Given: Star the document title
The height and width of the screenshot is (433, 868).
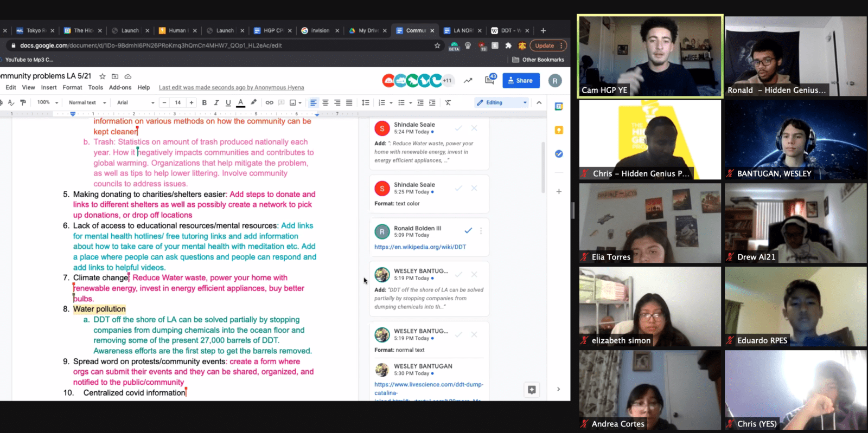Looking at the screenshot, I should (x=102, y=76).
